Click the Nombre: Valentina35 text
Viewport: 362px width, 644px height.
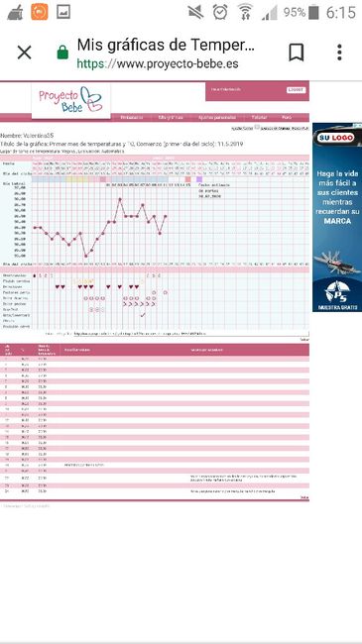coord(27,136)
